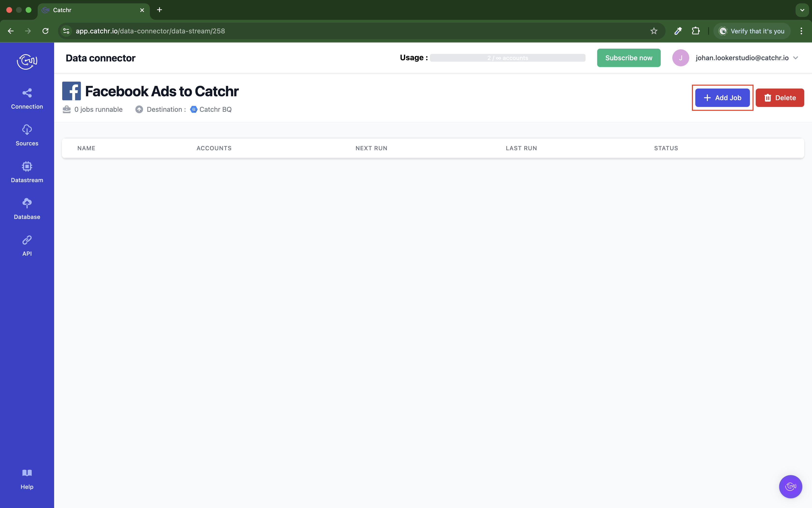812x508 pixels.
Task: Click the Subscribe now button
Action: coord(629,58)
